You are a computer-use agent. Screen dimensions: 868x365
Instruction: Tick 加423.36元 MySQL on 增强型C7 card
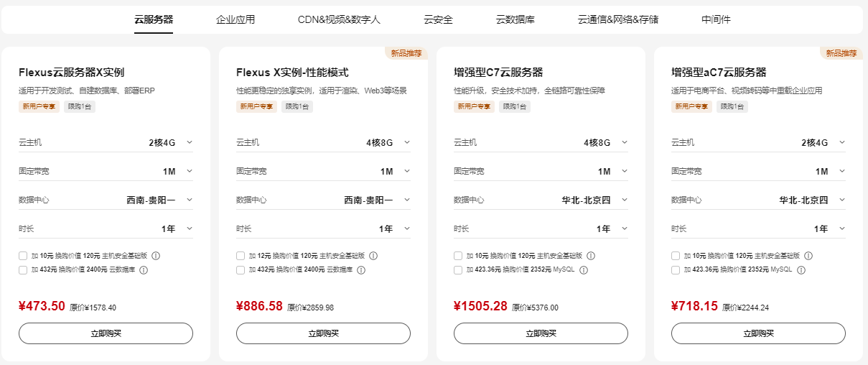[458, 270]
